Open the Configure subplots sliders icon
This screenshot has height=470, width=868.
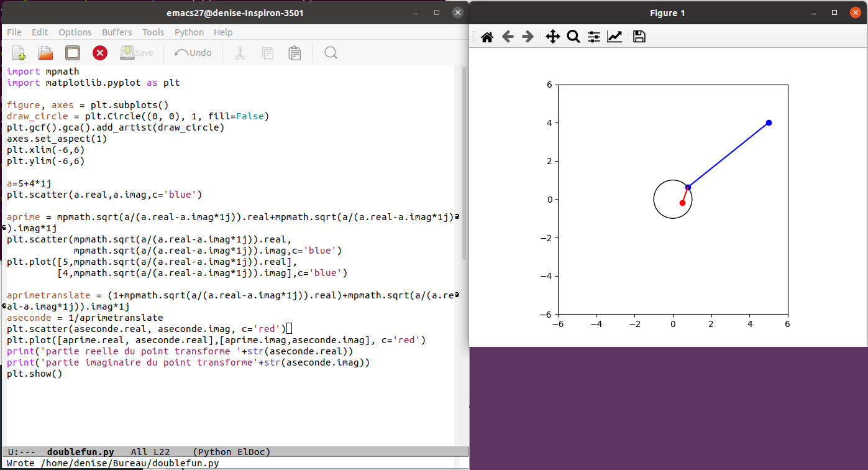tap(594, 37)
